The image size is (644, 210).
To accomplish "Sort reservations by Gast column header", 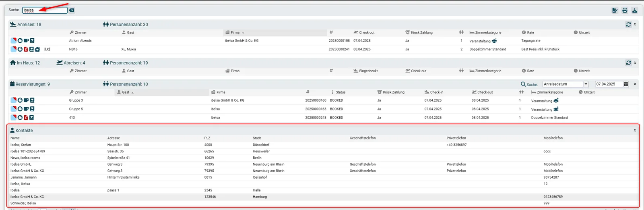I will point(126,92).
